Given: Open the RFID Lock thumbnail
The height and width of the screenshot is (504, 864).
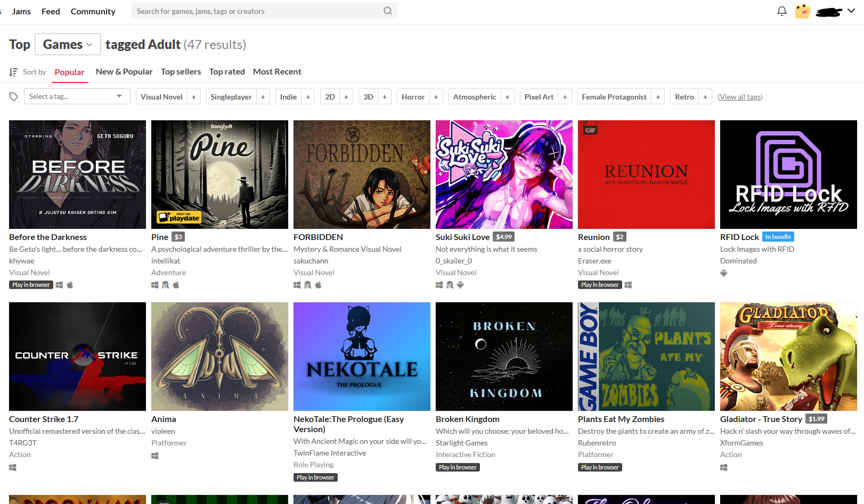Looking at the screenshot, I should [788, 175].
